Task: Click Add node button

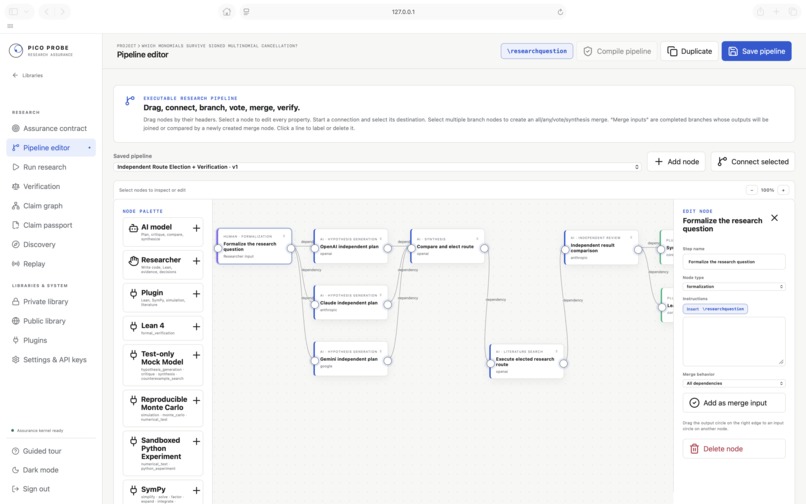Action: tap(676, 161)
